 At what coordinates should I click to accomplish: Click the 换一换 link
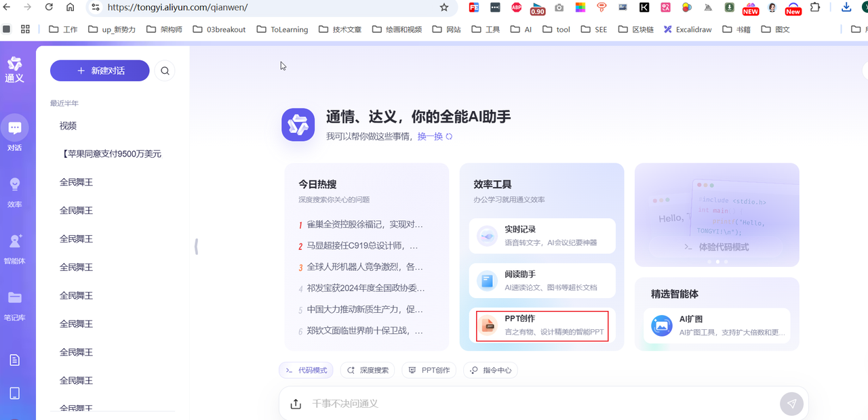tap(430, 137)
